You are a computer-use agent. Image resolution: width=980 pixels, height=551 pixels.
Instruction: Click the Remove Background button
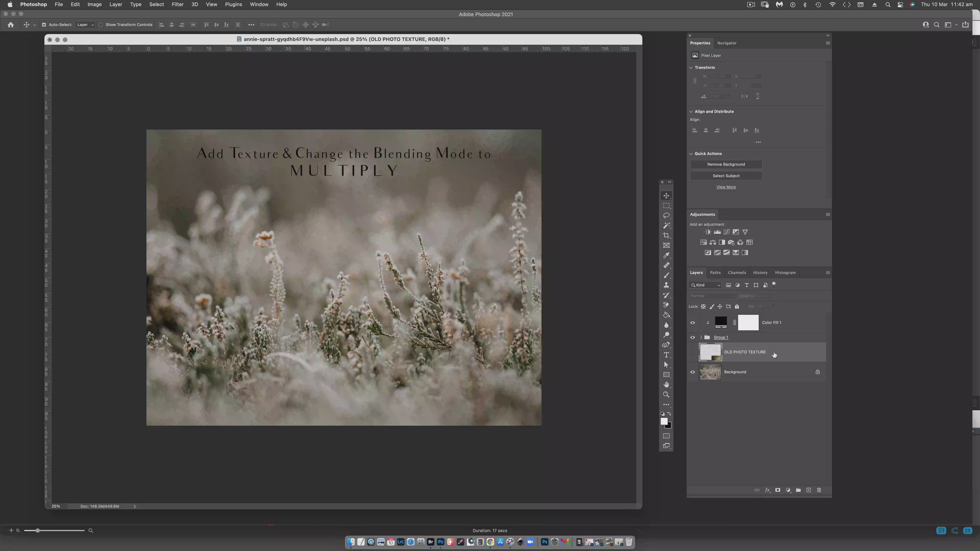click(x=726, y=164)
